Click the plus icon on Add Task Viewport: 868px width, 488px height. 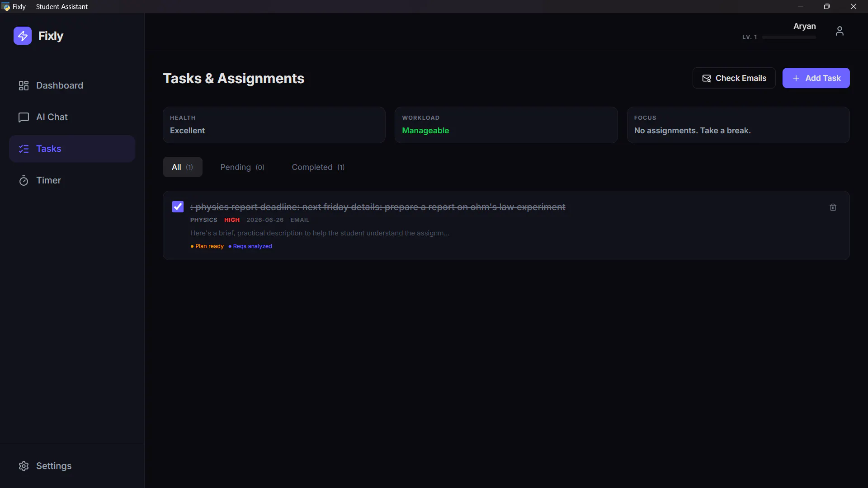click(796, 78)
